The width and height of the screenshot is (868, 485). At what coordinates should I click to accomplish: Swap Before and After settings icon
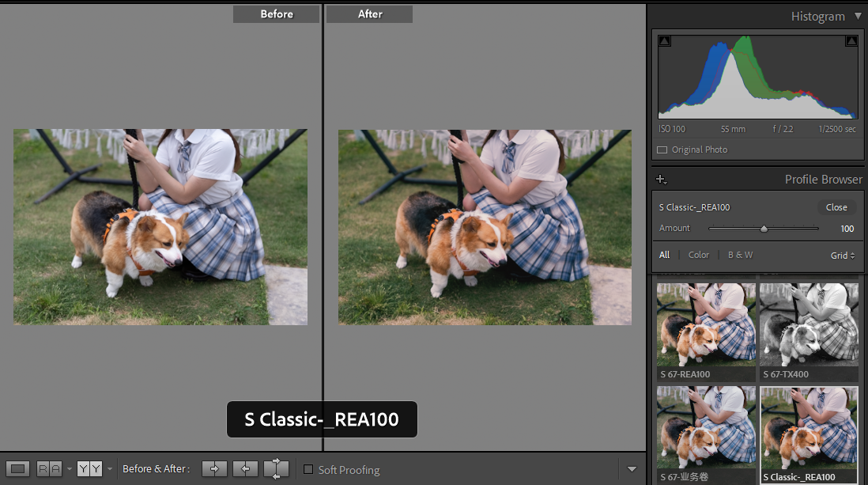(276, 469)
